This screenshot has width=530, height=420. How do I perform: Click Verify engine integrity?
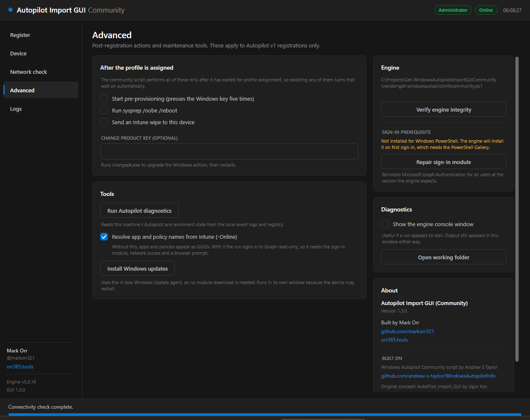pyautogui.click(x=444, y=110)
